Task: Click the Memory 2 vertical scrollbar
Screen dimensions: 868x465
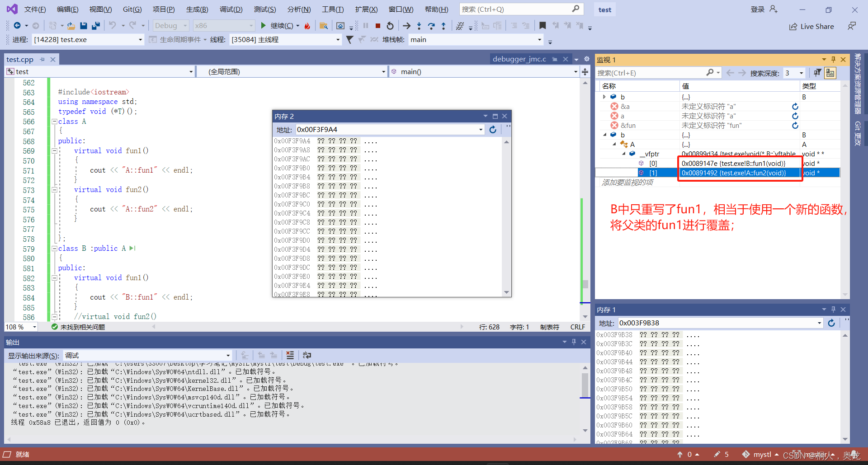Action: [506, 217]
